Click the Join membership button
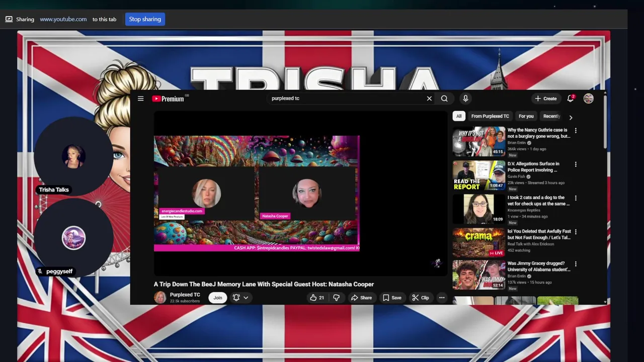644x362 pixels. click(217, 298)
